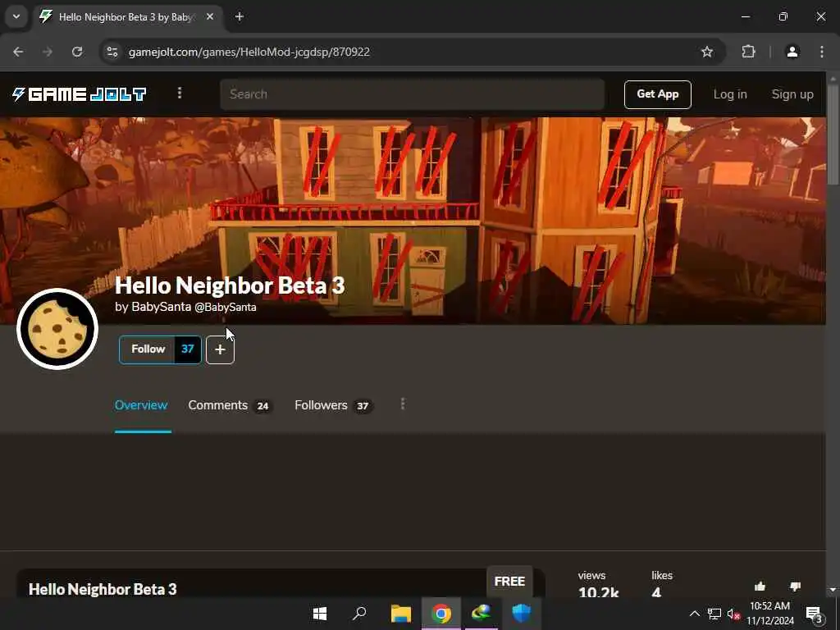Click the FREE price badge

click(509, 582)
